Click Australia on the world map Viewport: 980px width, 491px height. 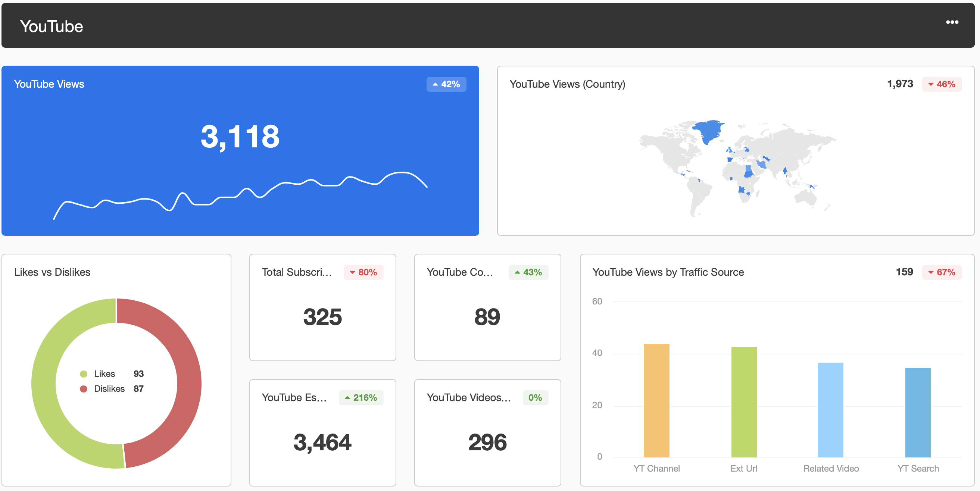coord(805,197)
